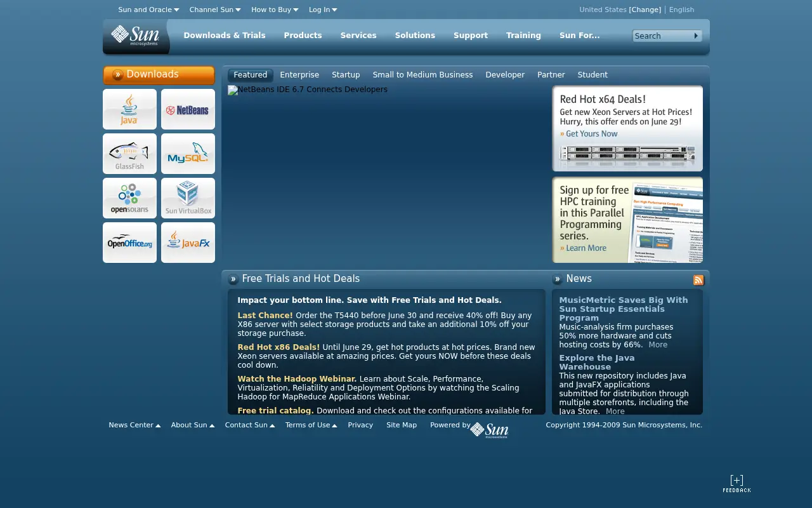Open the Support menu
This screenshot has width=812, height=508.
coord(471,36)
